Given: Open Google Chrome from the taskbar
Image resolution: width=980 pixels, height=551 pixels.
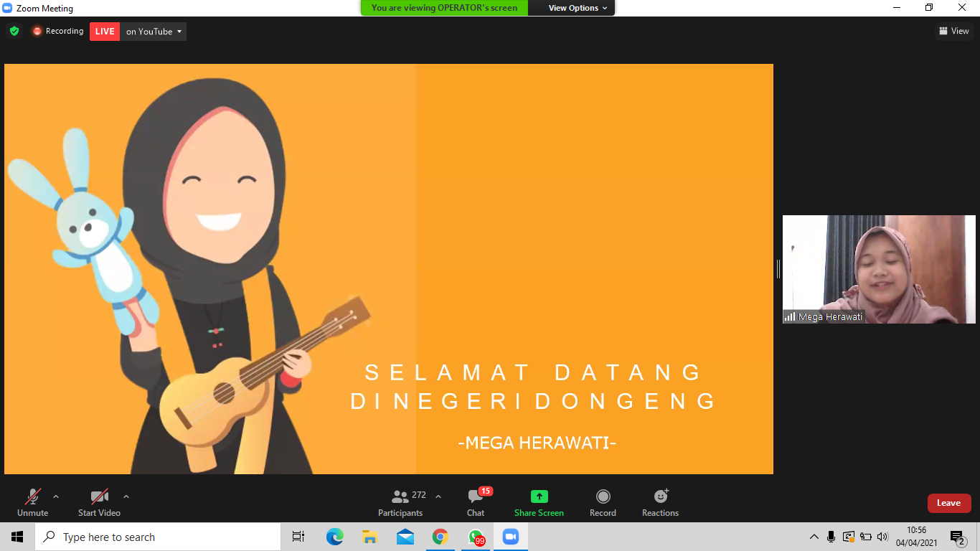Looking at the screenshot, I should 440,537.
